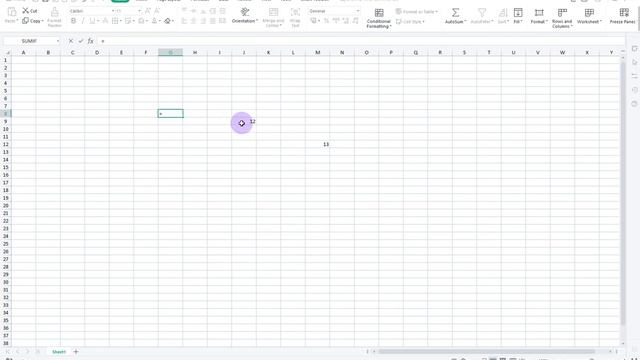Confirm the formula entry with the checkmark
Screen dimensions: 640x360
pos(81,41)
